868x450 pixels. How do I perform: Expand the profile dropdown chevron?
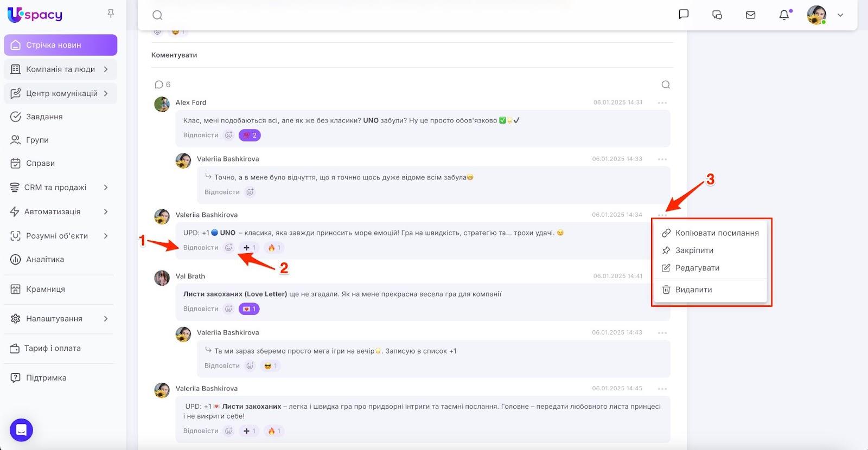click(840, 15)
